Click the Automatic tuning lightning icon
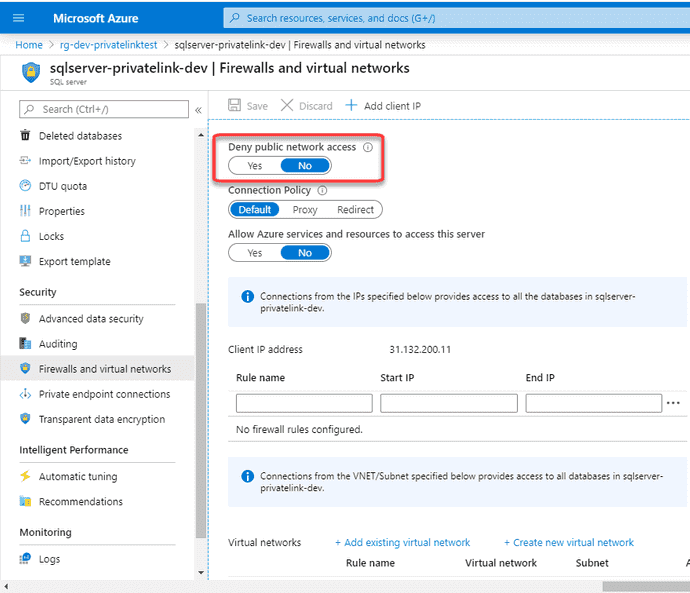 pos(26,476)
